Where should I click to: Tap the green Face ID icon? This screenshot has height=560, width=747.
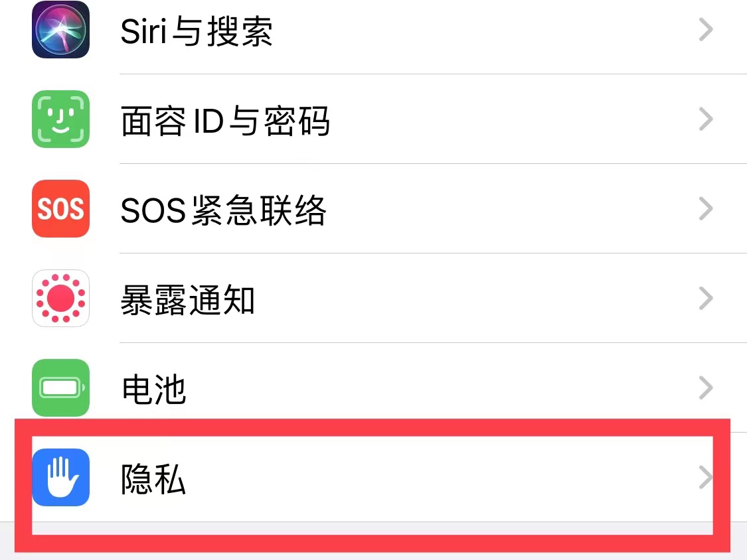tap(60, 119)
